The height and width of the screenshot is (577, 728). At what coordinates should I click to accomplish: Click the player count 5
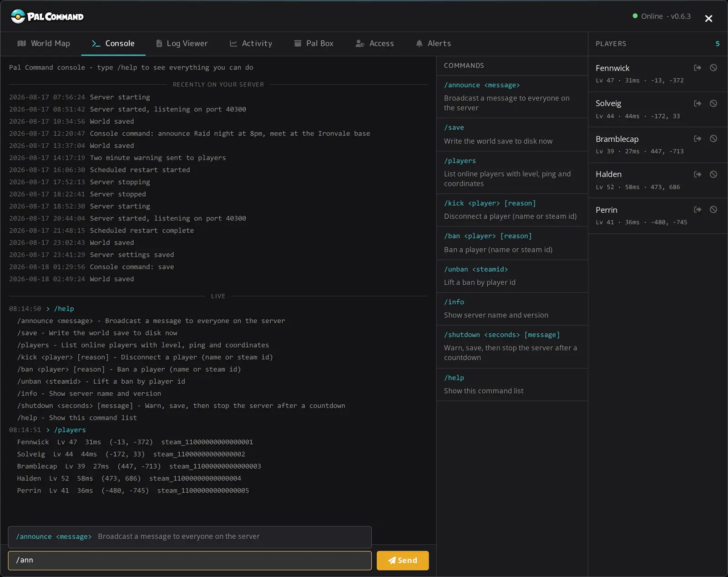pyautogui.click(x=718, y=44)
